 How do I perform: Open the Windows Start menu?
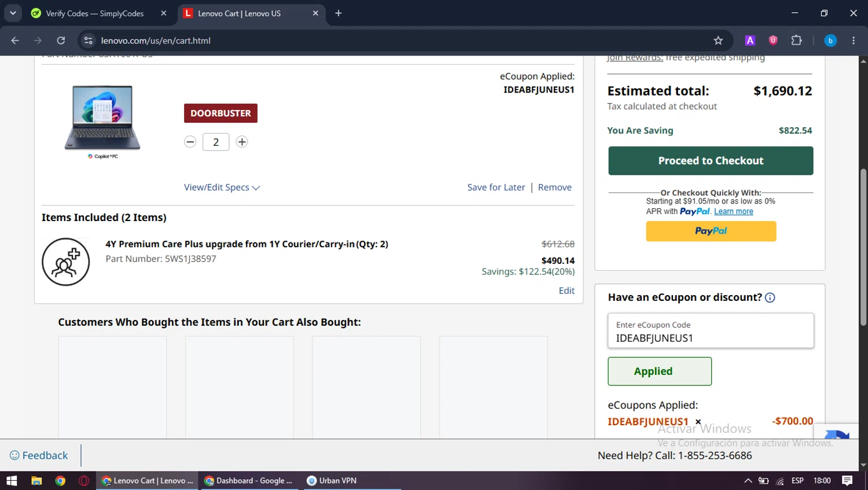[12, 481]
